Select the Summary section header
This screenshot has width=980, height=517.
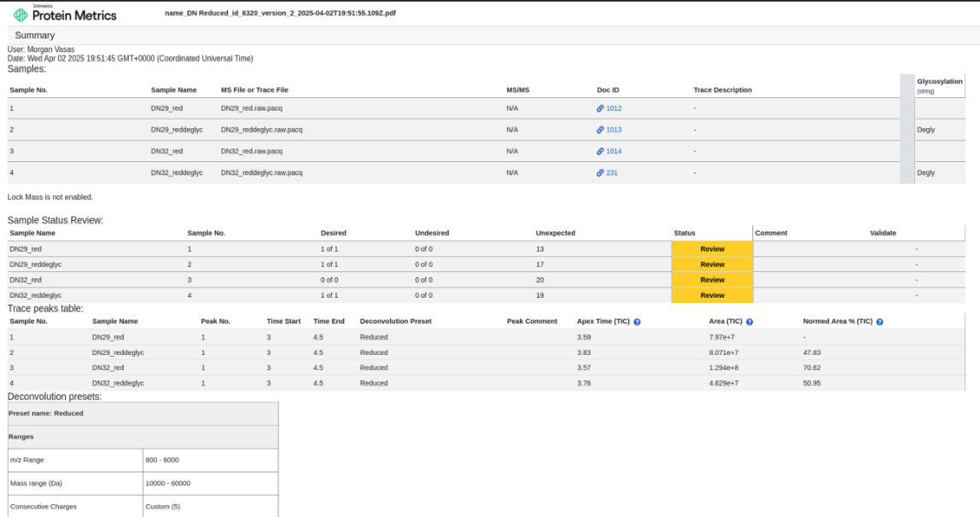pyautogui.click(x=35, y=36)
